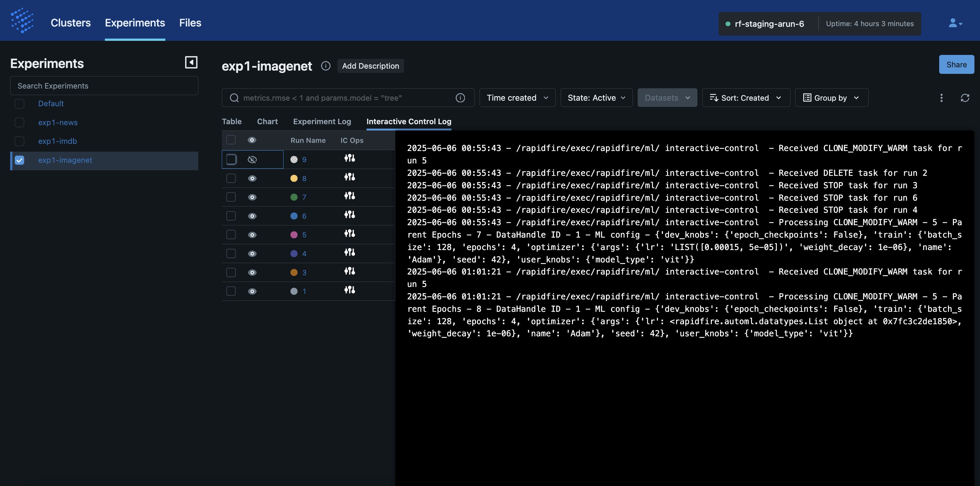
Task: Open the Group by dropdown
Action: [x=832, y=98]
